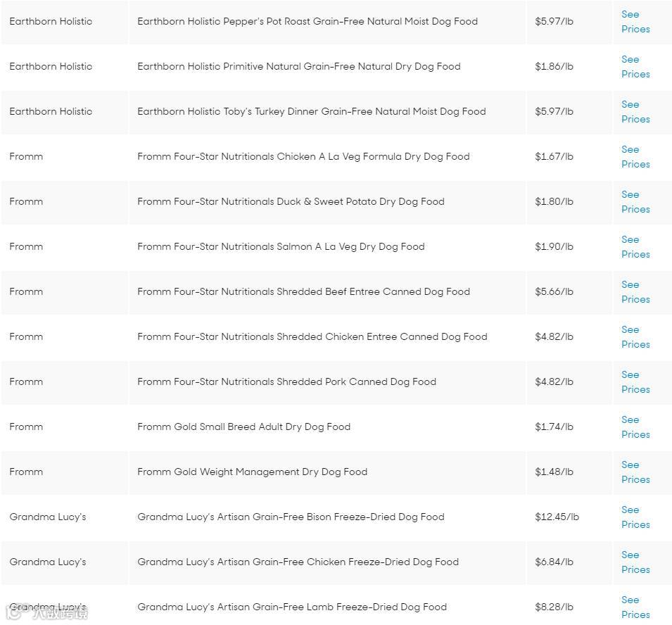The width and height of the screenshot is (672, 625).
Task: Select Fromm Duck & Sweet Potato product name
Action: (291, 201)
